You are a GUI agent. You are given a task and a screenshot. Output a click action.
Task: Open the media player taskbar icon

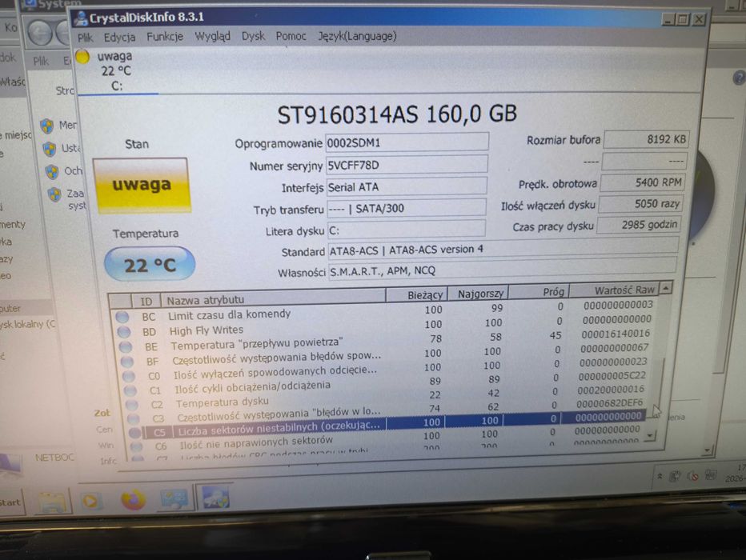coord(90,501)
